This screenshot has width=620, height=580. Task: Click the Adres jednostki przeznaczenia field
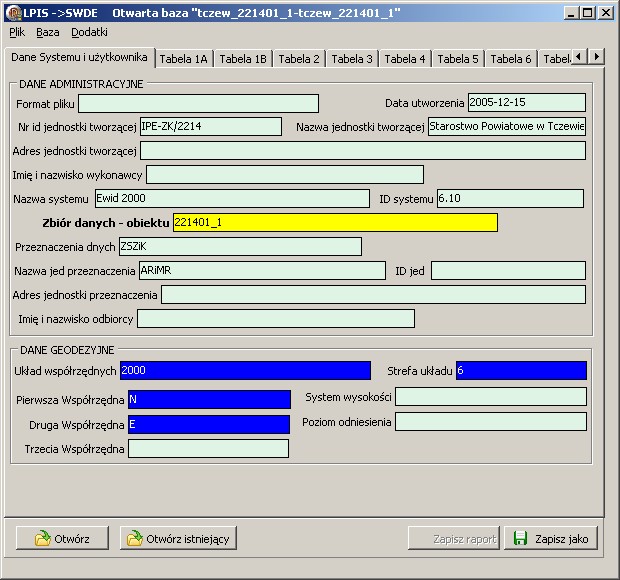373,295
